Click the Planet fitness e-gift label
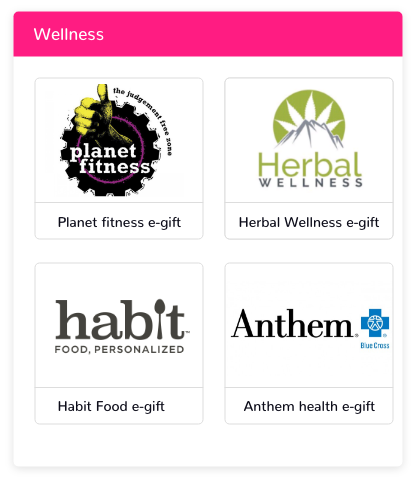Image resolution: width=416 pixels, height=482 pixels. (119, 222)
